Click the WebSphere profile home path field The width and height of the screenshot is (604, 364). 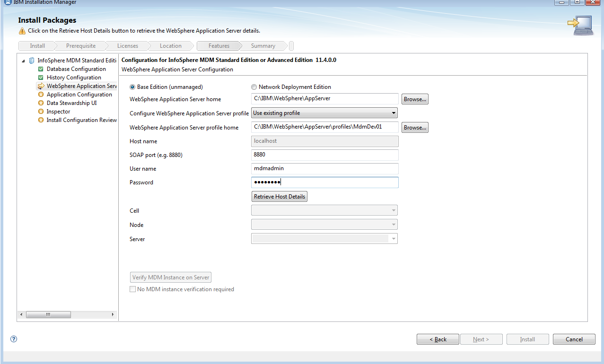325,127
